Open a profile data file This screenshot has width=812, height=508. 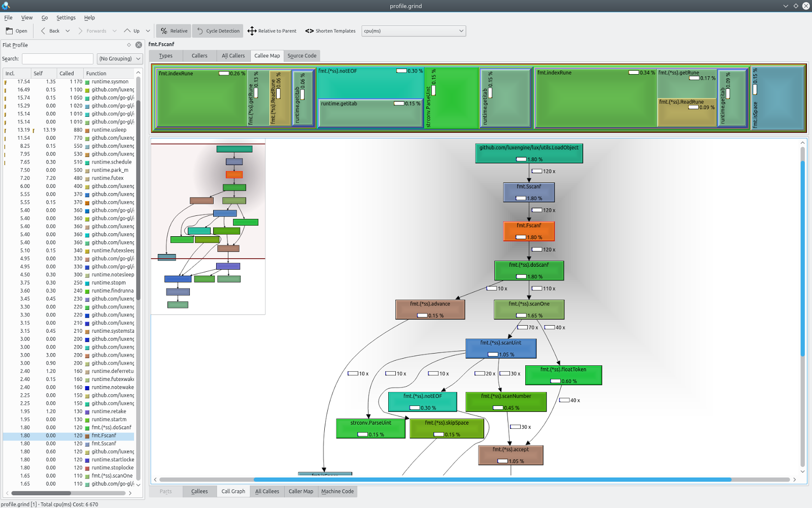tap(16, 30)
